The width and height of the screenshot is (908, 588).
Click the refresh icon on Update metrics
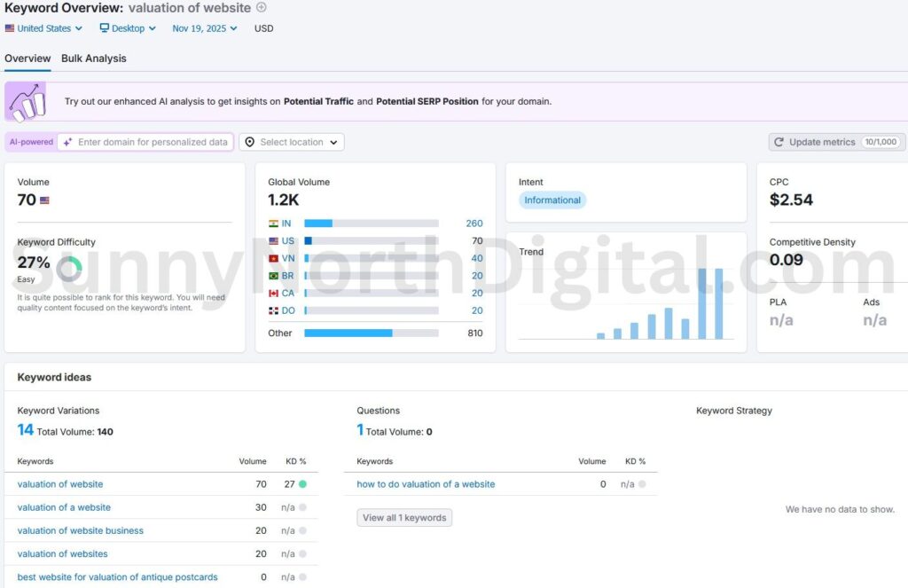(x=779, y=141)
